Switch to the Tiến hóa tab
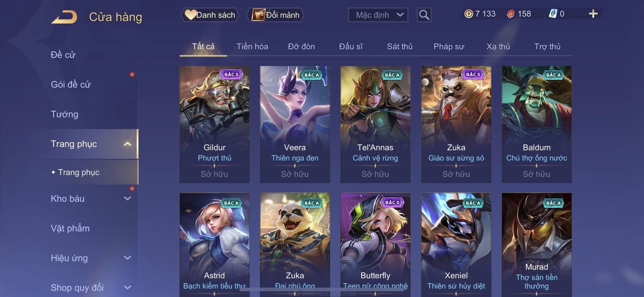Viewport: 644px width, 297px height. pyautogui.click(x=252, y=46)
